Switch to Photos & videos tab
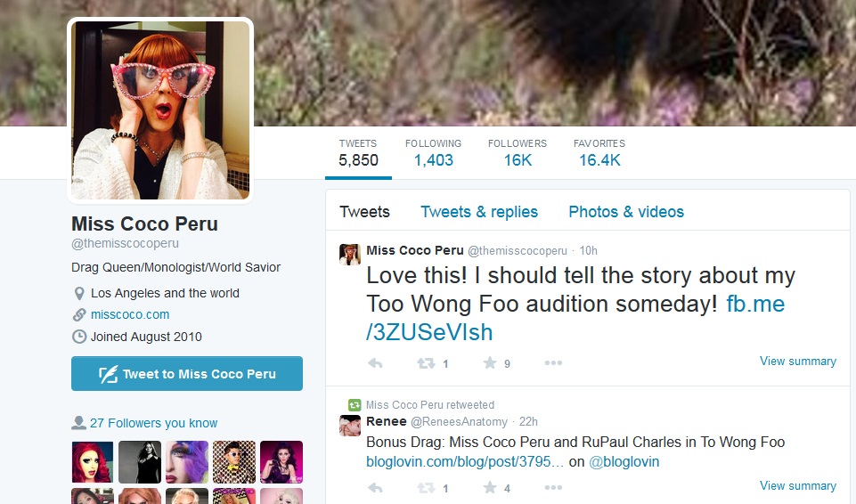Image resolution: width=856 pixels, height=504 pixels. (x=626, y=212)
